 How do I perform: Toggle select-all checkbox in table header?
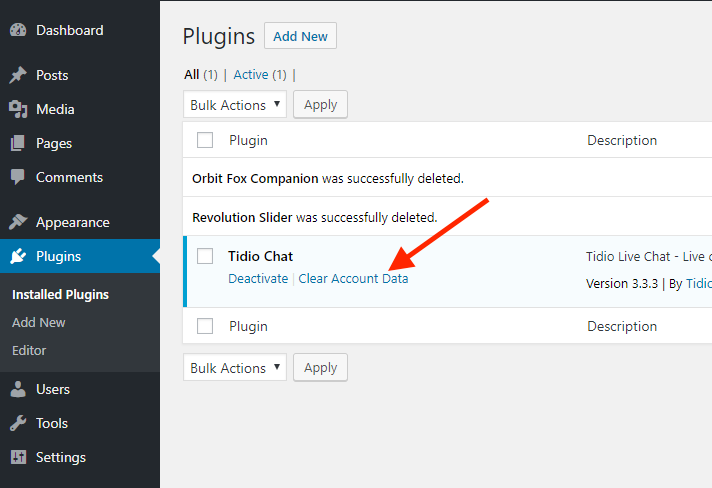pyautogui.click(x=205, y=140)
